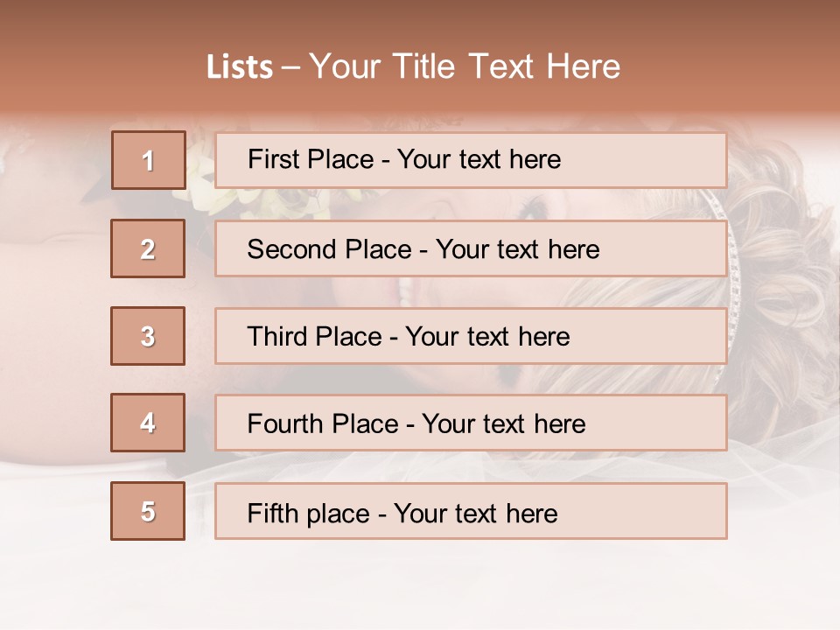Click 'Your Title Text Here' in the title
Image resolution: width=840 pixels, height=630 pixels.
(x=465, y=67)
